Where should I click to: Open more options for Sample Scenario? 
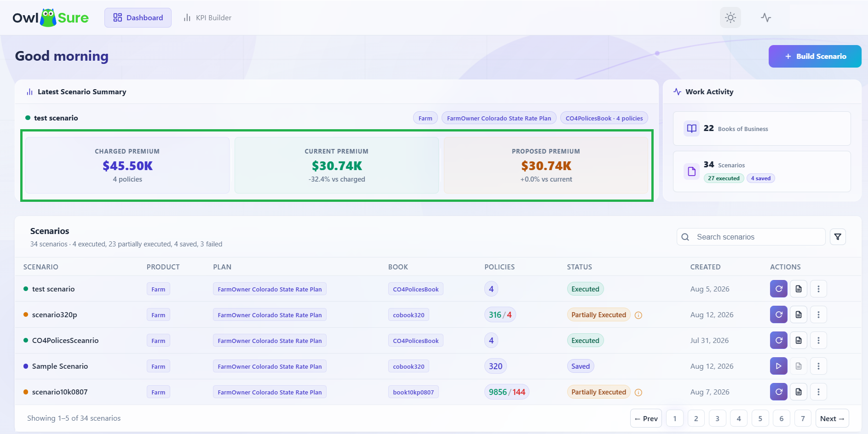[818, 366]
